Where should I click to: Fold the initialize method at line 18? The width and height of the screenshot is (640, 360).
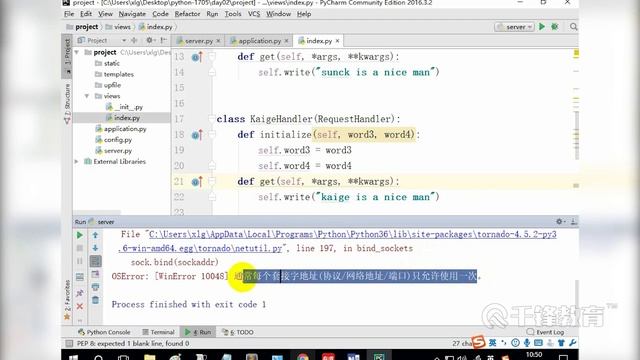click(212, 135)
